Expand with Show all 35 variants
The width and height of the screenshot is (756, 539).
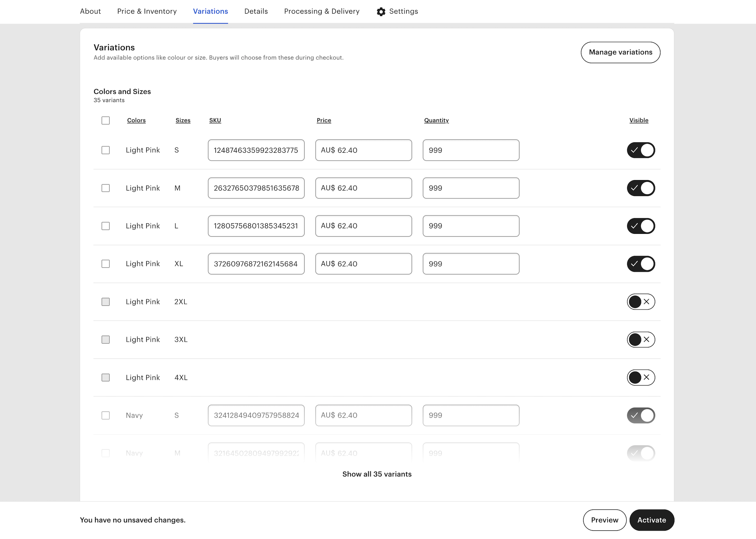point(377,474)
